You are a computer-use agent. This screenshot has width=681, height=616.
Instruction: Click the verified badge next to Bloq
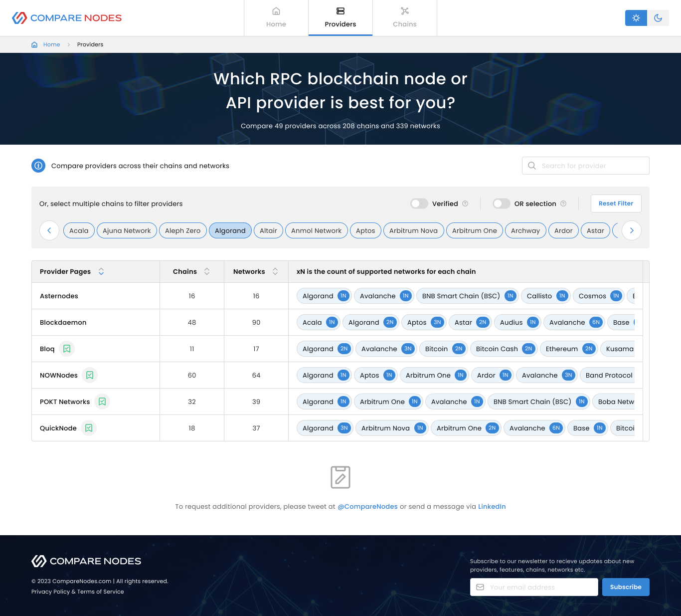(67, 349)
